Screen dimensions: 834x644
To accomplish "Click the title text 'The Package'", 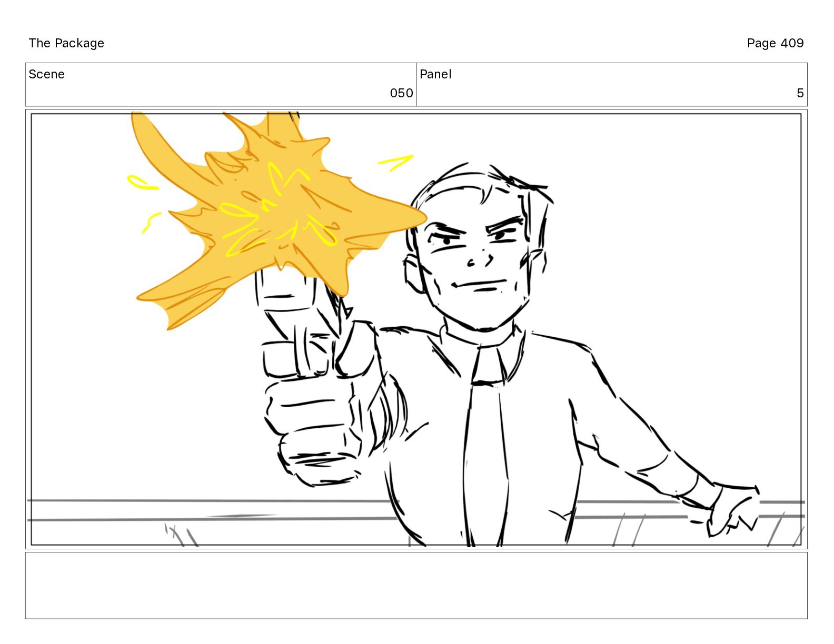I will pos(66,43).
